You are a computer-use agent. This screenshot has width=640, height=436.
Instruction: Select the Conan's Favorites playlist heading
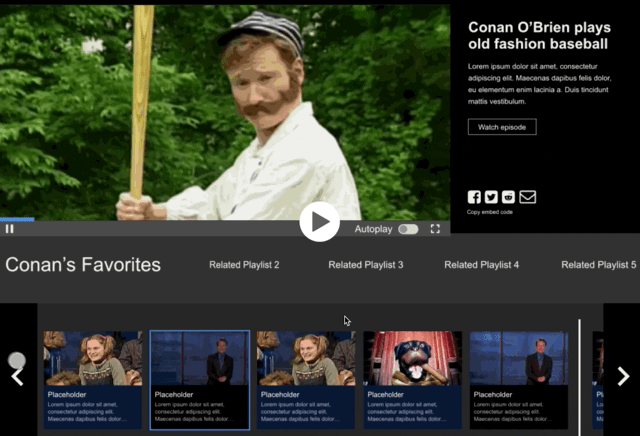83,265
